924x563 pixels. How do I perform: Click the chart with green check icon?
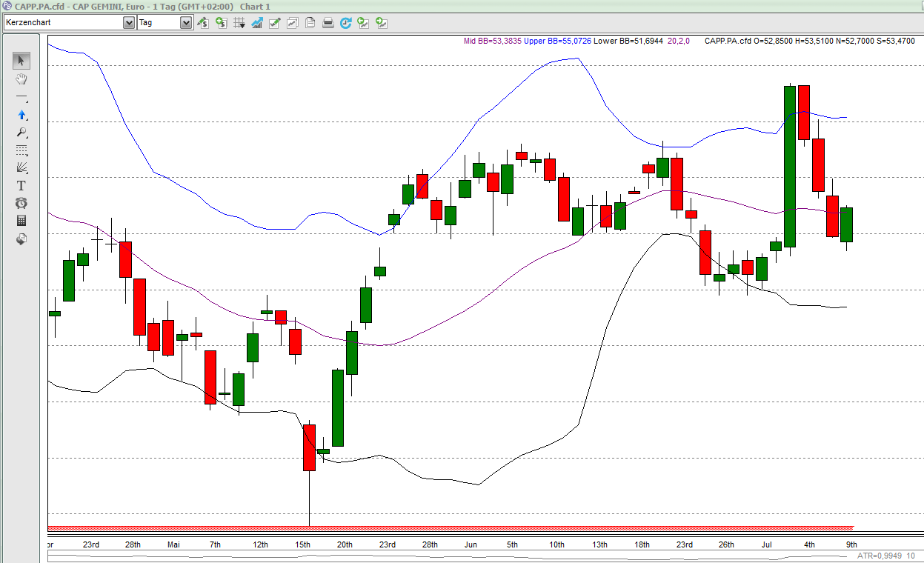point(275,23)
